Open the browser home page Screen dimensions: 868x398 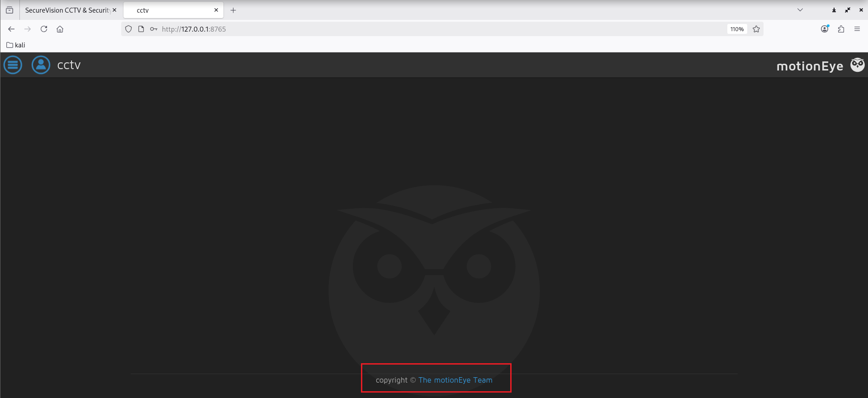point(60,29)
